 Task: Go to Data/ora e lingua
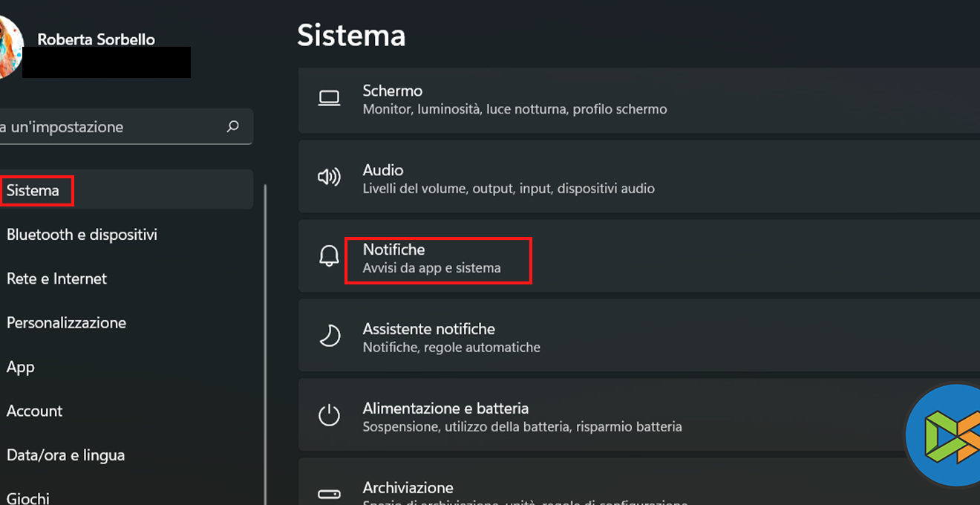click(x=65, y=455)
